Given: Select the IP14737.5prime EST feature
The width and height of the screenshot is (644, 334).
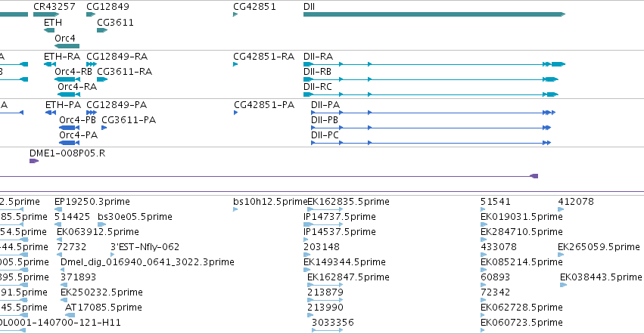Looking at the screenshot, I should tap(323, 224).
